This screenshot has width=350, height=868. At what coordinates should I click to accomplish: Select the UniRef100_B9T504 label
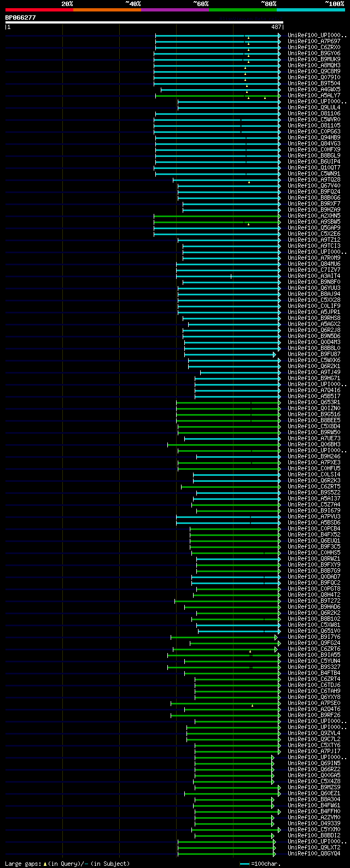coord(314,83)
